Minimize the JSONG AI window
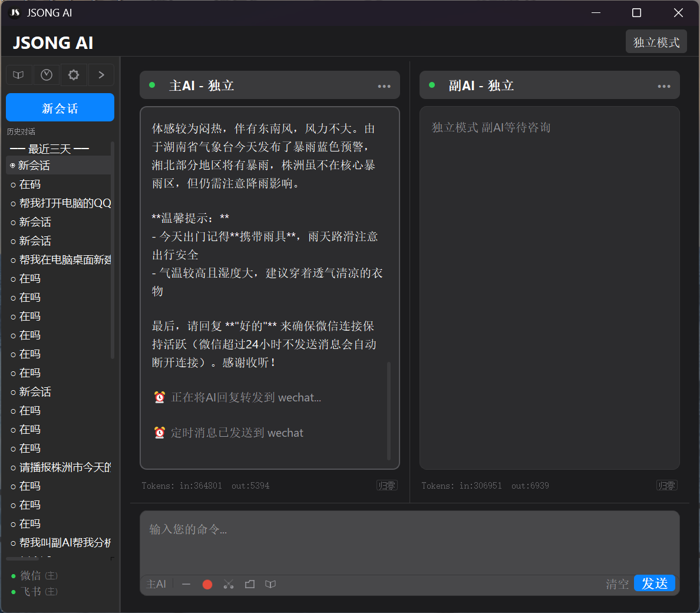This screenshot has height=613, width=700. [596, 12]
